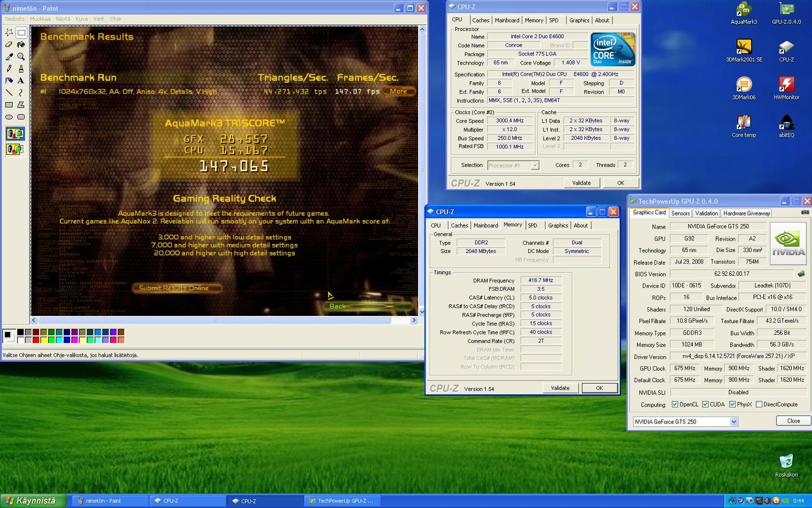Open the Roskakori recycle bin
Viewport: 812px width, 508px height.
786,466
